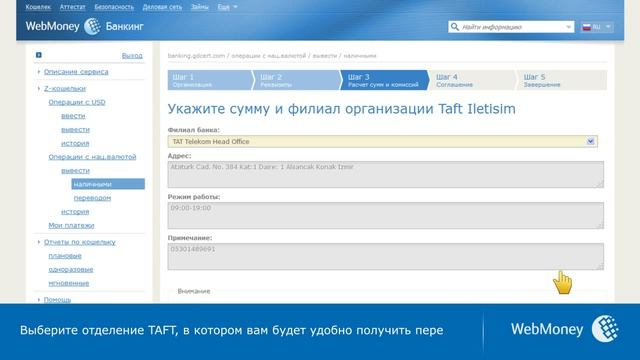Image resolution: width=640 pixels, height=360 pixels.
Task: Open Мои платежи link
Action: click(x=71, y=225)
